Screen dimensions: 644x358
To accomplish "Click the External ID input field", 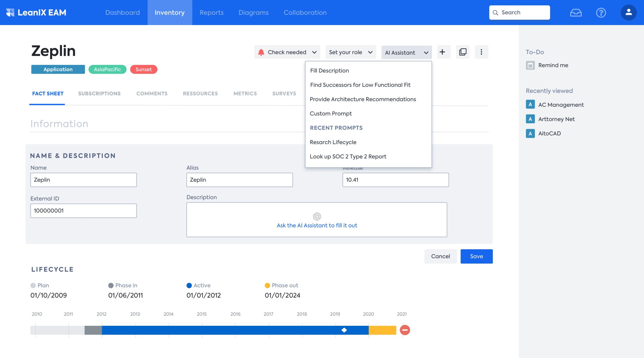I will pos(83,210).
